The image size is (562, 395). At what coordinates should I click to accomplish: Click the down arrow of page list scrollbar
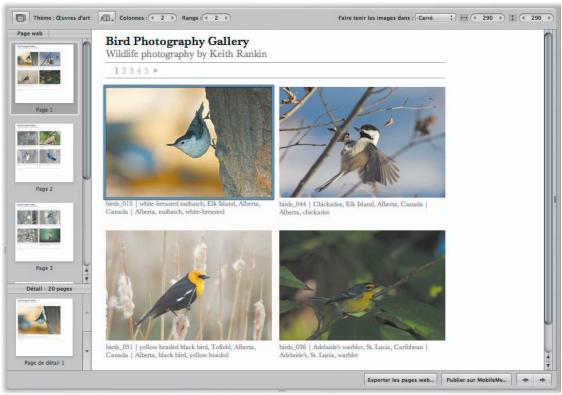86,279
